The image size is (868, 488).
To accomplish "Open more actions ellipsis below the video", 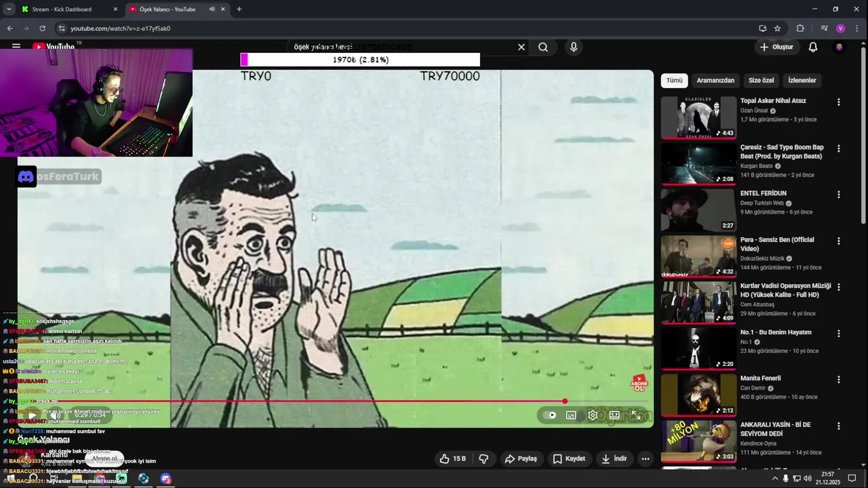I will (x=646, y=459).
